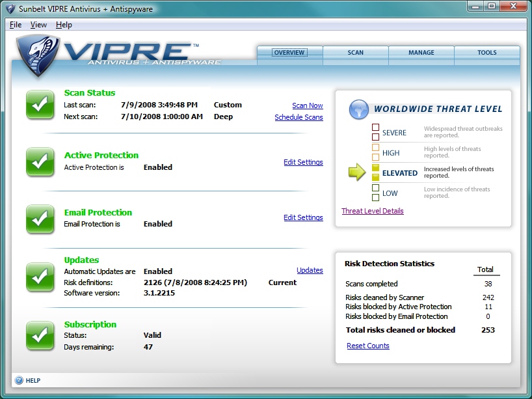This screenshot has width=532, height=399.
Task: Switch to the OVERVIEW tab
Action: pyautogui.click(x=289, y=52)
